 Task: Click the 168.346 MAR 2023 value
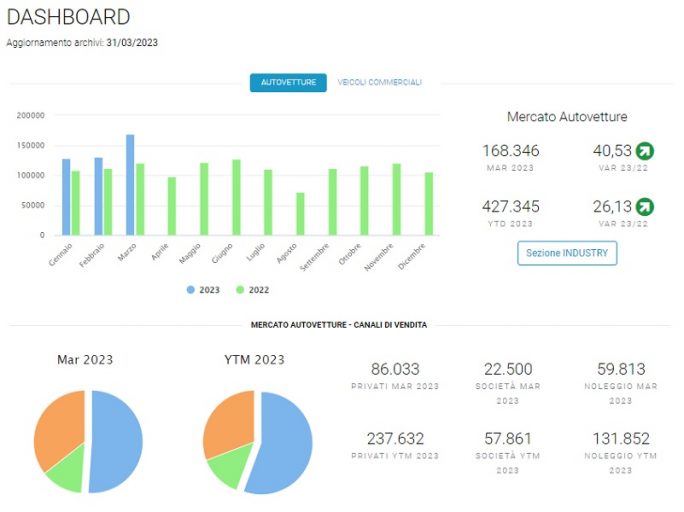click(511, 151)
